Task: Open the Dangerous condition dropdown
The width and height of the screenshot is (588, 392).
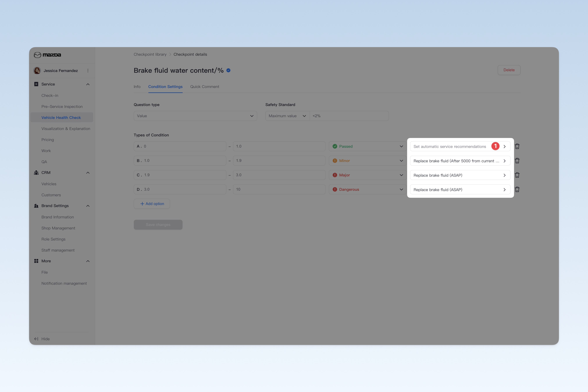Action: pos(368,189)
